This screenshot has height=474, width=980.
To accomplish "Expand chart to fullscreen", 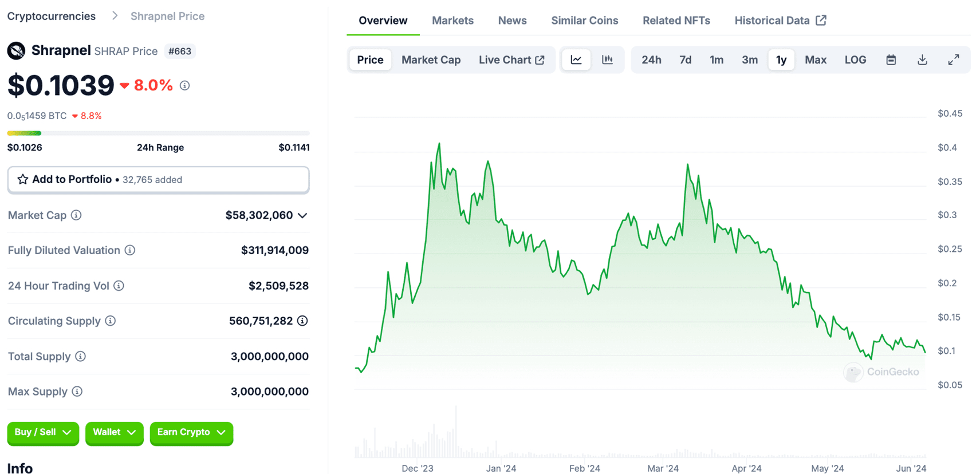I will click(954, 60).
